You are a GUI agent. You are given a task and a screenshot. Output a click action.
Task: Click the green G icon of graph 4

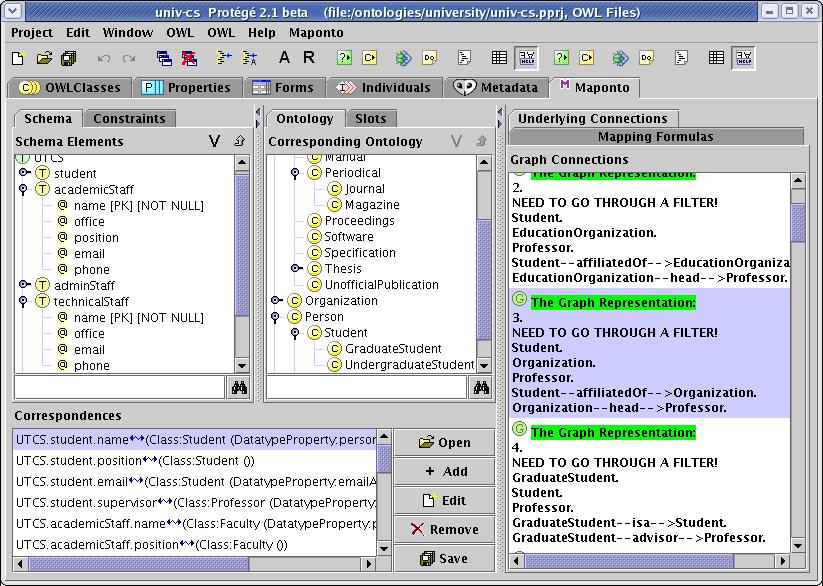[519, 429]
